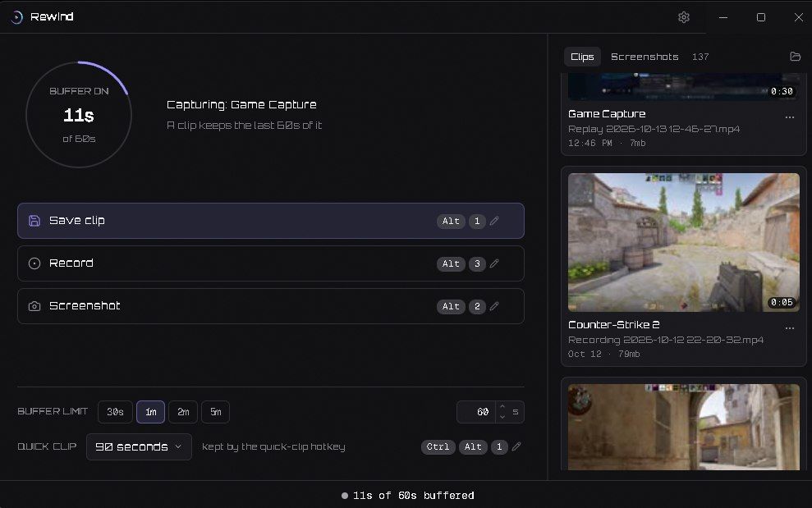This screenshot has width=812, height=508.
Task: Click the buffer seconds input showing 60
Action: point(476,412)
